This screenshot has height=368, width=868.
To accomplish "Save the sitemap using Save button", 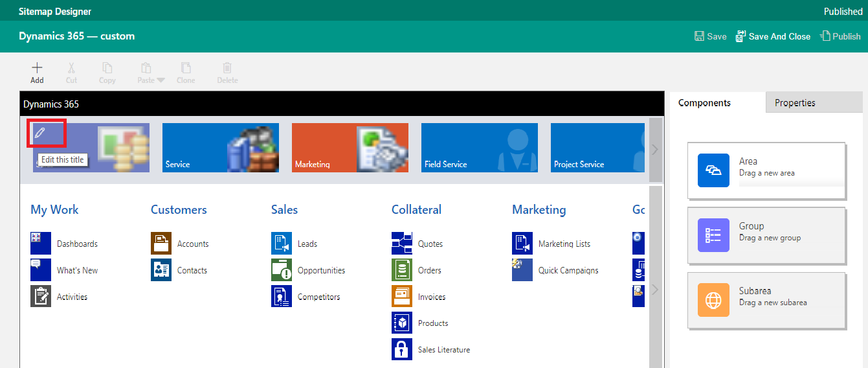I will point(710,36).
